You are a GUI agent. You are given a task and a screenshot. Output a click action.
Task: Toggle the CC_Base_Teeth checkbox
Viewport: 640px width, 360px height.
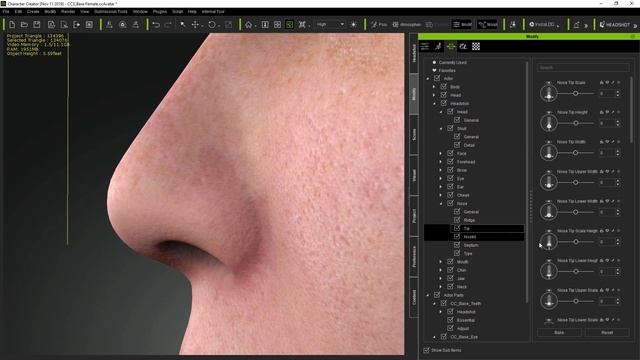click(444, 303)
